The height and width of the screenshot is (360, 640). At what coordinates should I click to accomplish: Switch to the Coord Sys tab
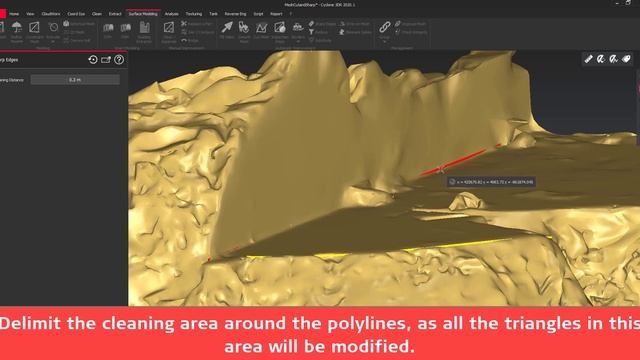point(76,14)
